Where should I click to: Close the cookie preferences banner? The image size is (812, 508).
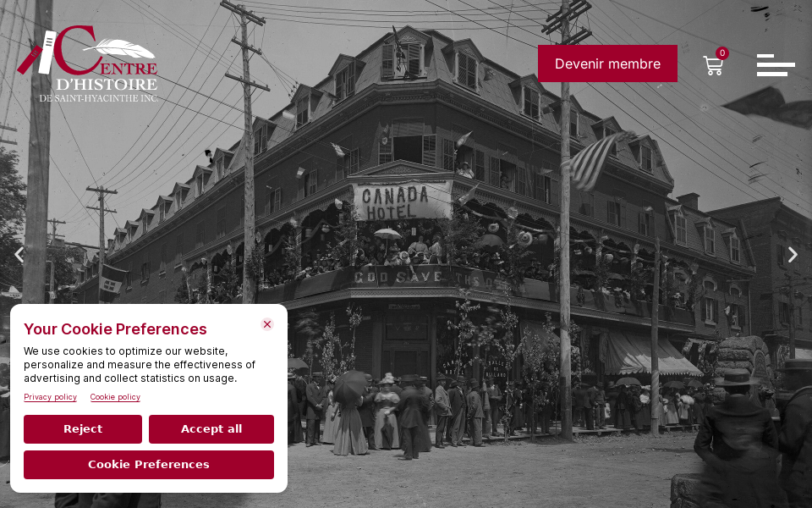(x=267, y=324)
